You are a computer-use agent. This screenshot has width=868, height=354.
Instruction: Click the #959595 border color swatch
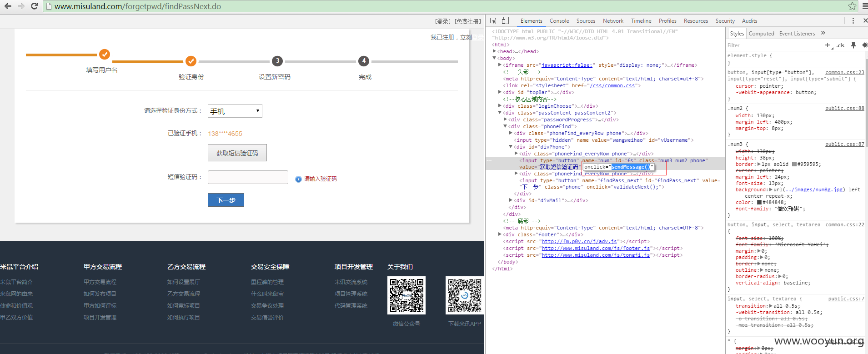click(794, 164)
